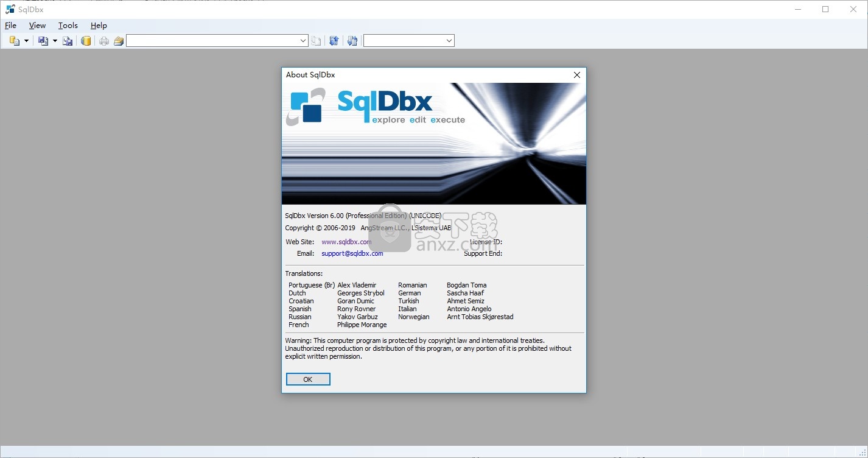This screenshot has width=868, height=458.
Task: Open the narrow combo box at the toolbar's right end
Action: click(x=409, y=41)
